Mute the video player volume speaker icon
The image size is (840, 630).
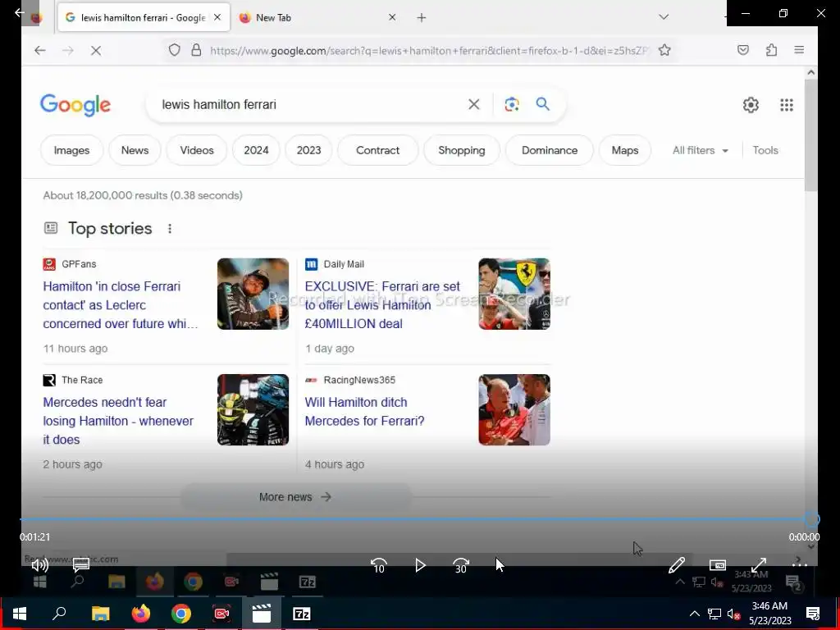39,564
